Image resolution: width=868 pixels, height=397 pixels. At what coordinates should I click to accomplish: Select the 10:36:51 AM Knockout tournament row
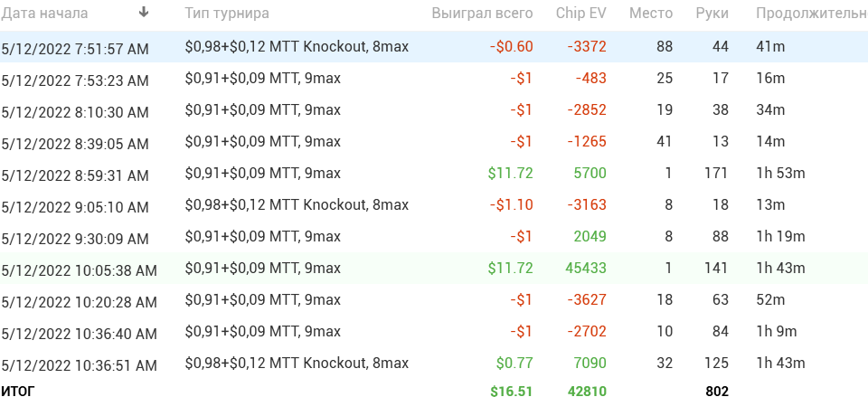coord(434,364)
